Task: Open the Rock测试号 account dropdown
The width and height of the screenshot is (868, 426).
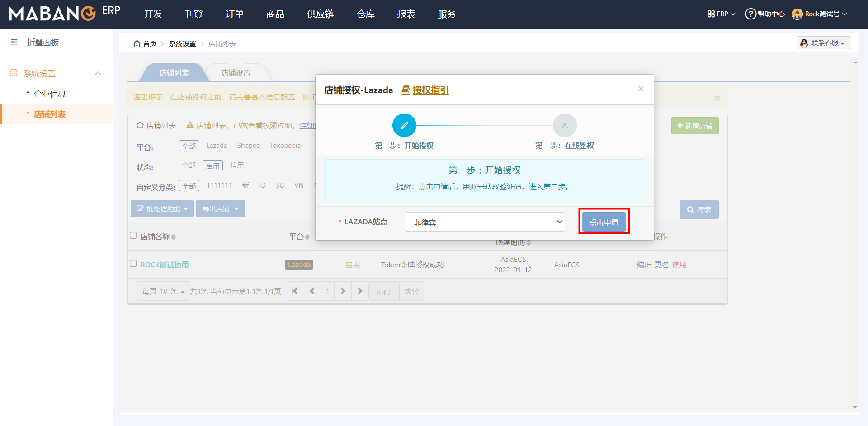Action: coord(819,14)
